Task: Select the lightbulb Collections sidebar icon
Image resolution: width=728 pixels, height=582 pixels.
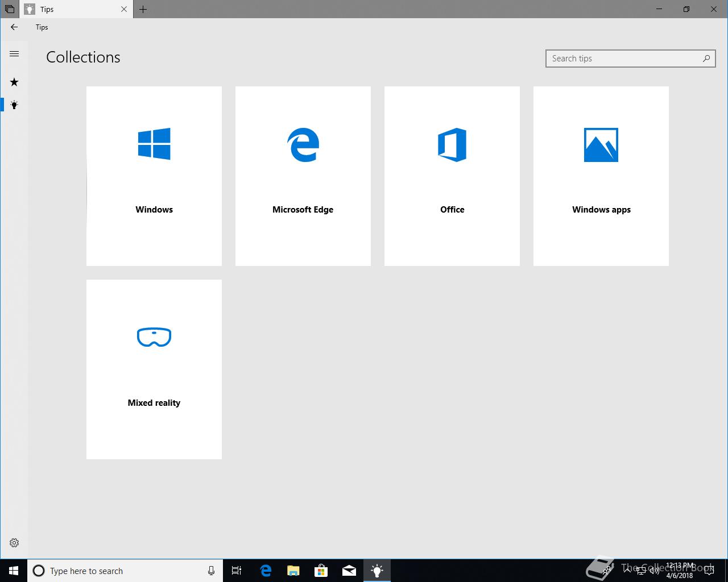Action: [14, 105]
